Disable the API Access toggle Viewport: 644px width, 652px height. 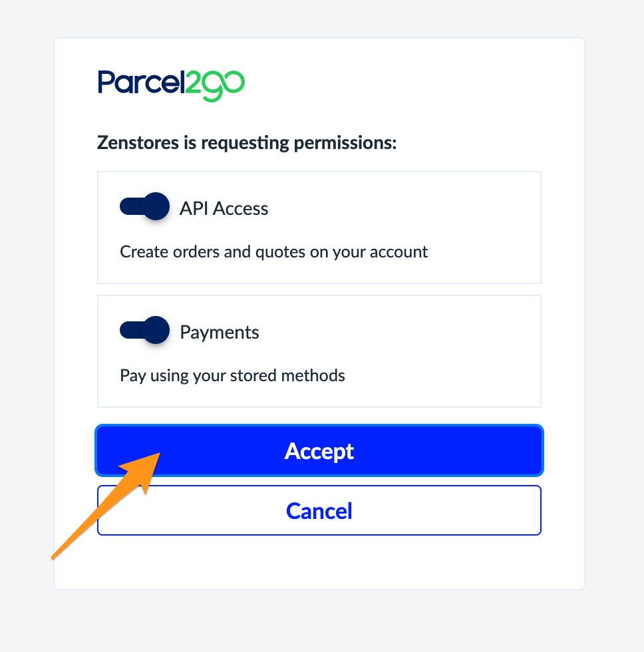point(144,207)
